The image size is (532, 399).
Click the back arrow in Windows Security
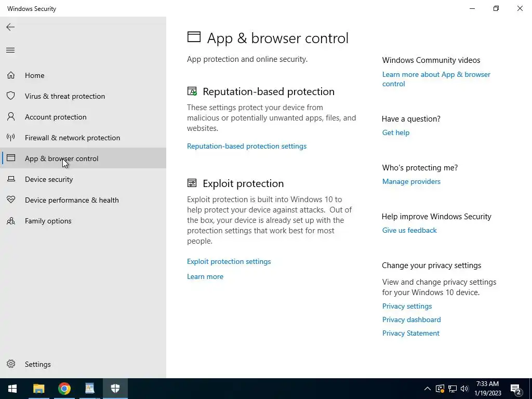(x=10, y=27)
